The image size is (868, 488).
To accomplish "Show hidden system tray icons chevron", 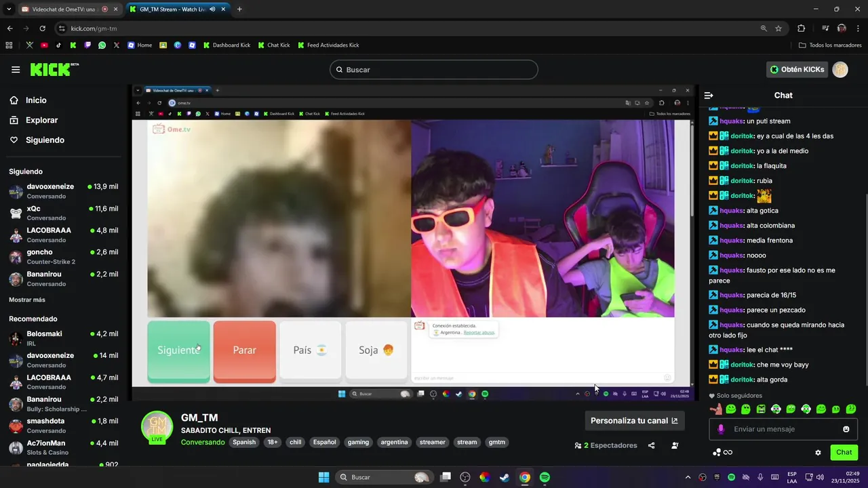I will point(688,477).
